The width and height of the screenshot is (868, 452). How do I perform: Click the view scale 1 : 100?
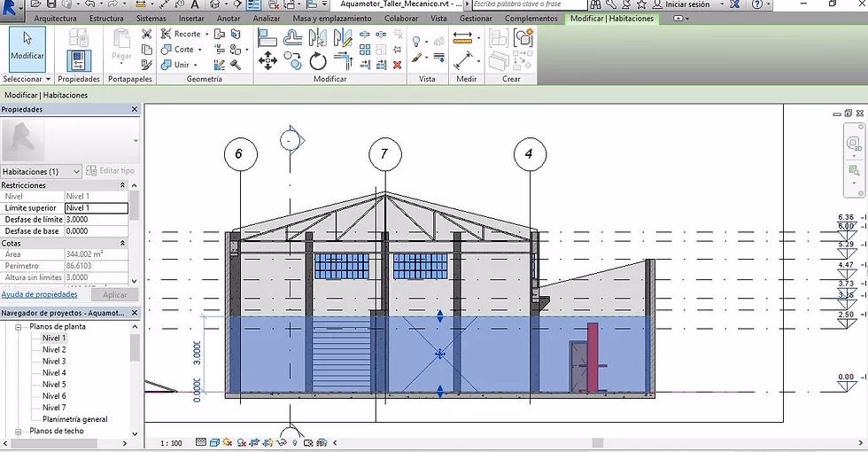pos(172,443)
